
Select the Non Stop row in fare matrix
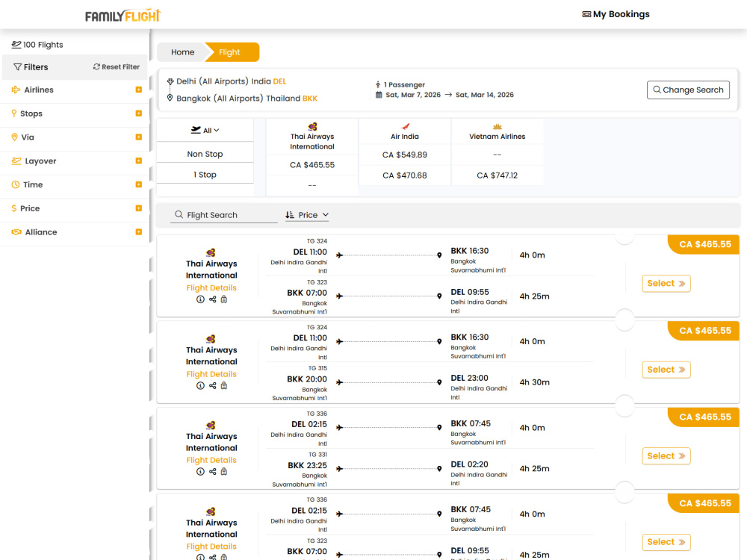click(205, 155)
